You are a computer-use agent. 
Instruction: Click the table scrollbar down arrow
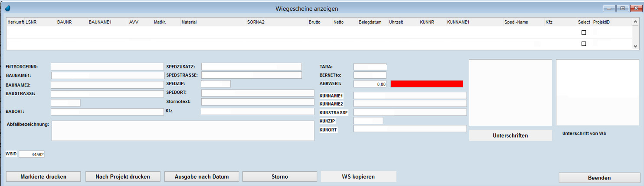(x=635, y=46)
